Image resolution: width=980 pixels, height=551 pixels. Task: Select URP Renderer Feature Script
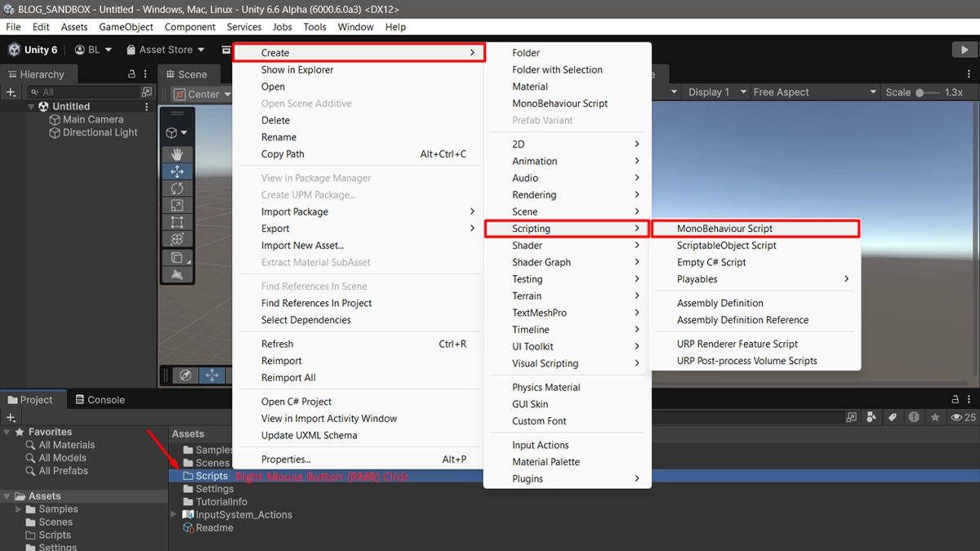click(x=755, y=344)
